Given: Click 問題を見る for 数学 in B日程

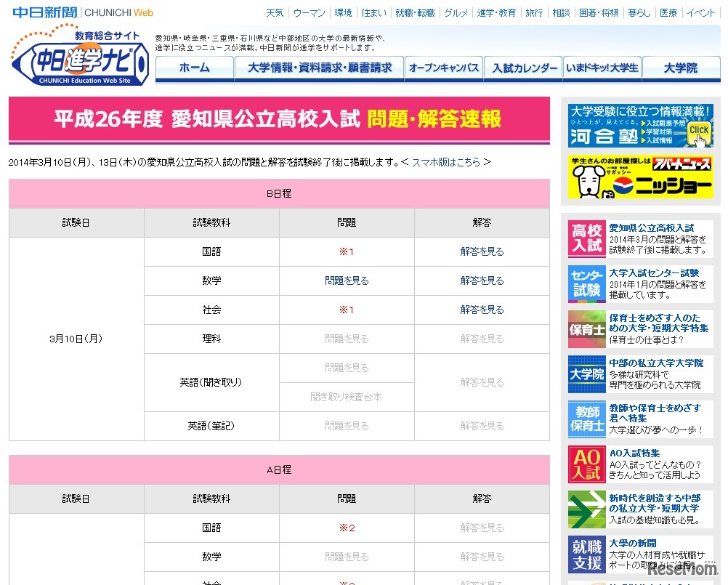Looking at the screenshot, I should click(347, 279).
